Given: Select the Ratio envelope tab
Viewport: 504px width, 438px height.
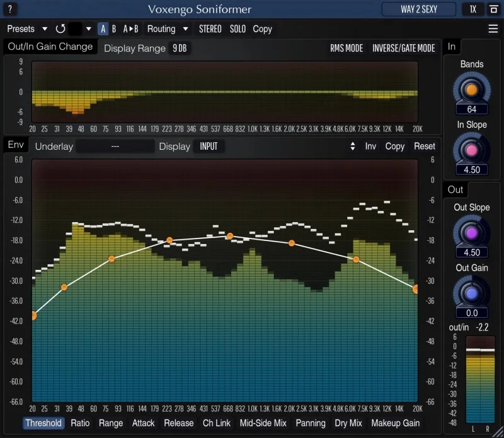Looking at the screenshot, I should click(x=80, y=423).
